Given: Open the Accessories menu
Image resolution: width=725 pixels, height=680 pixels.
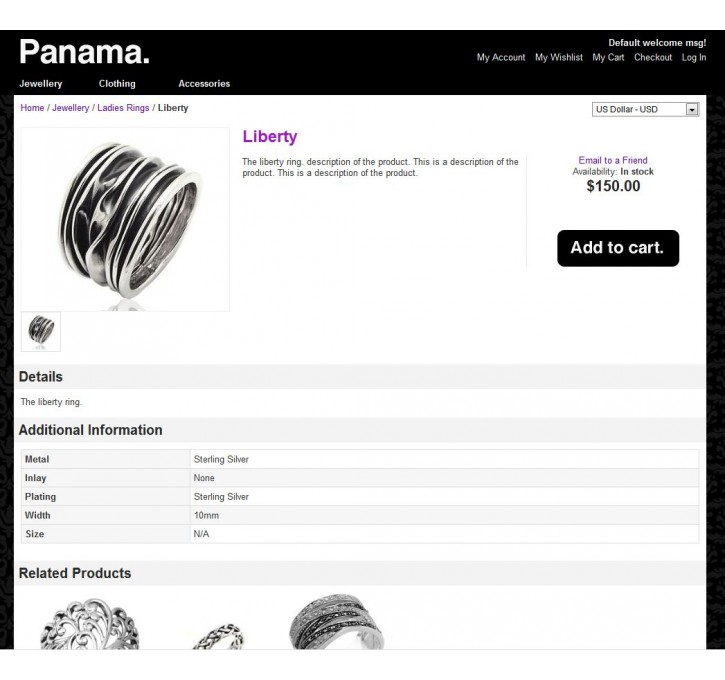Looking at the screenshot, I should pyautogui.click(x=204, y=84).
